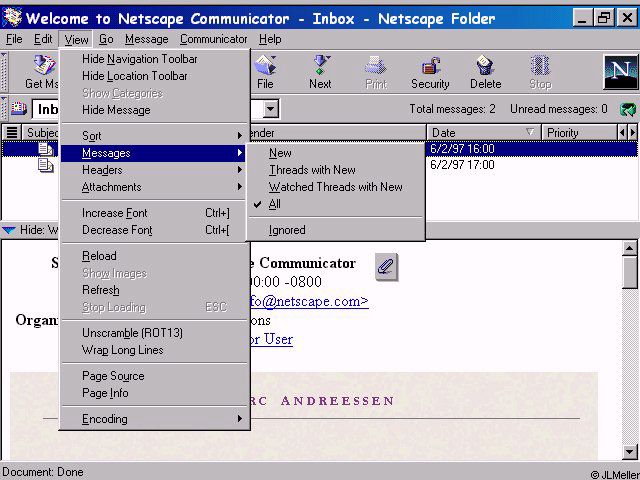Click the folder icon beside Inbox dropdown
640x480 pixels.
(19, 109)
